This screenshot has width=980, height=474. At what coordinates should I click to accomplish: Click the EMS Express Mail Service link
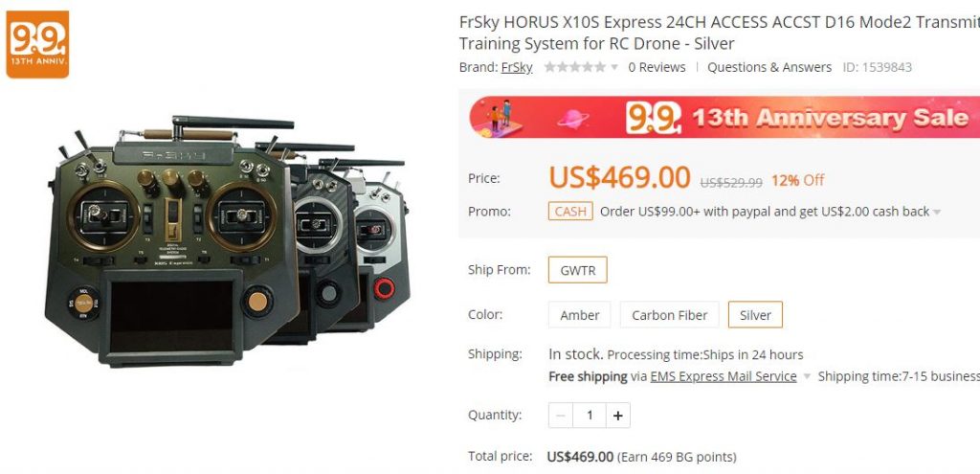724,376
